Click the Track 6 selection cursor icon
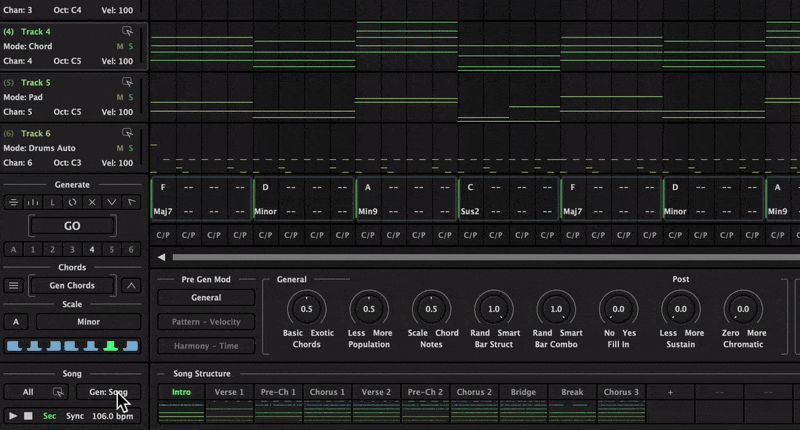The height and width of the screenshot is (430, 800). point(127,133)
